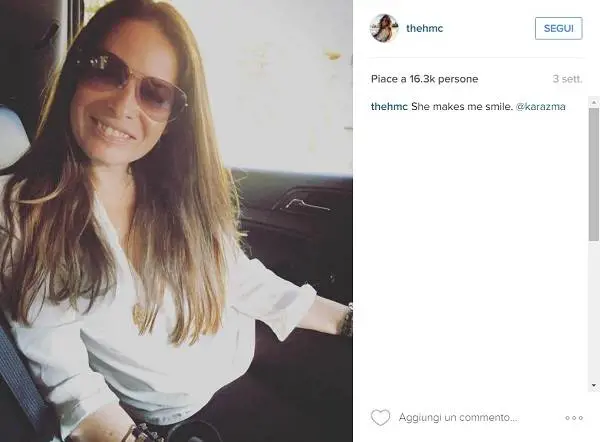
Task: View who liked via 'Piace a 16.3k persone'
Action: (x=424, y=79)
